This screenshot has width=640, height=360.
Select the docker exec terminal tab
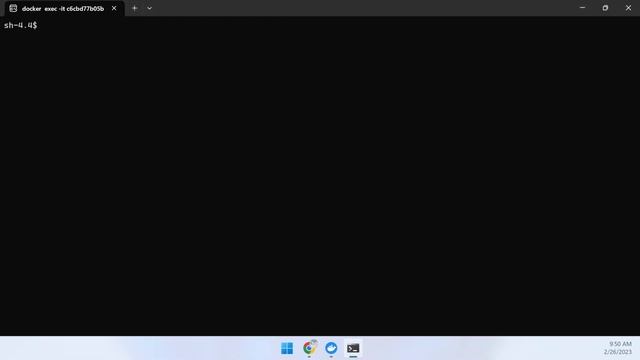click(x=64, y=9)
